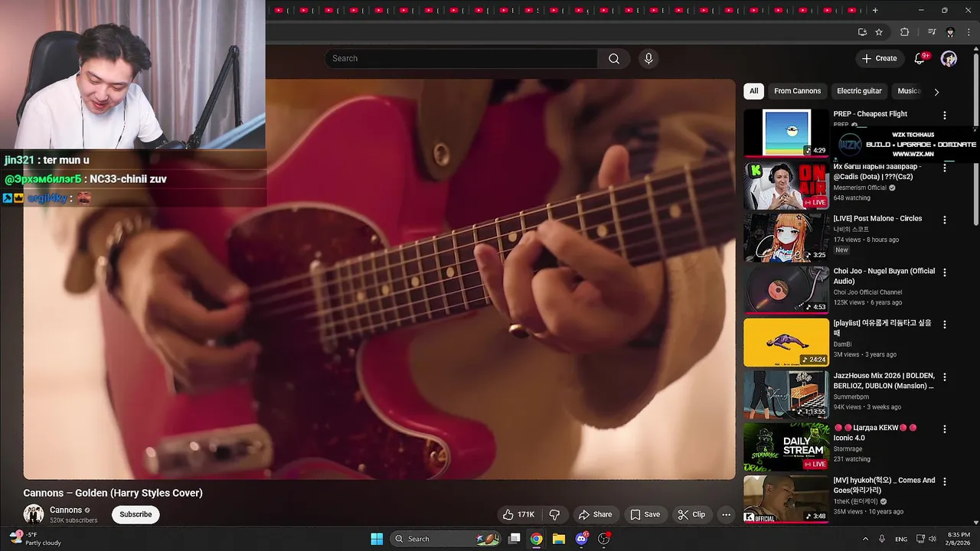The height and width of the screenshot is (551, 980).
Task: Open options for Post Malone - Circles video
Action: [944, 220]
